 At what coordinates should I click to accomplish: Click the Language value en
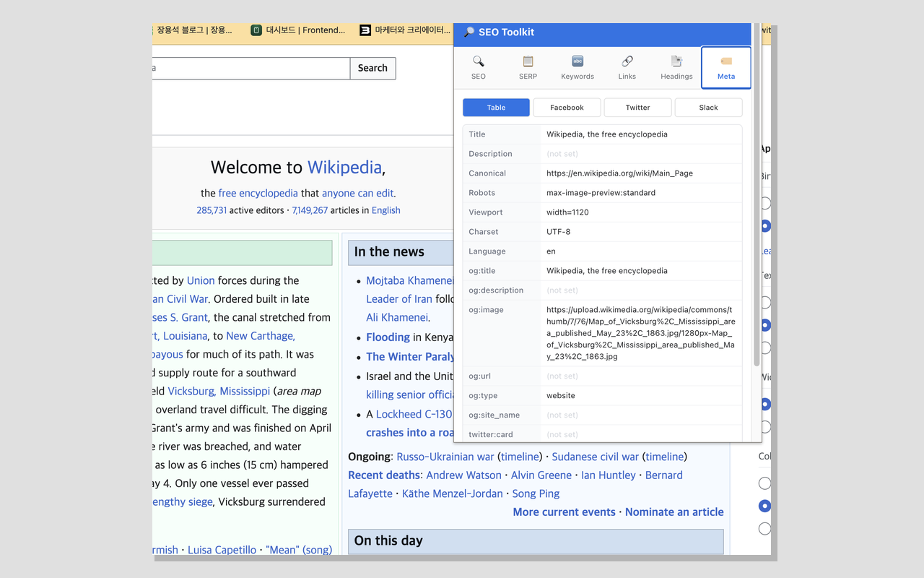tap(551, 251)
